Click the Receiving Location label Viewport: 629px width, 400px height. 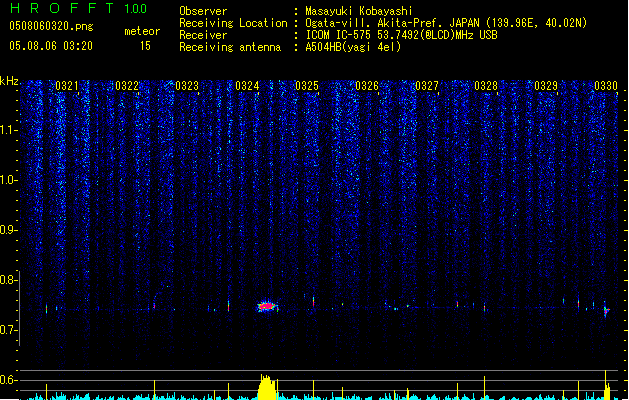(x=233, y=23)
